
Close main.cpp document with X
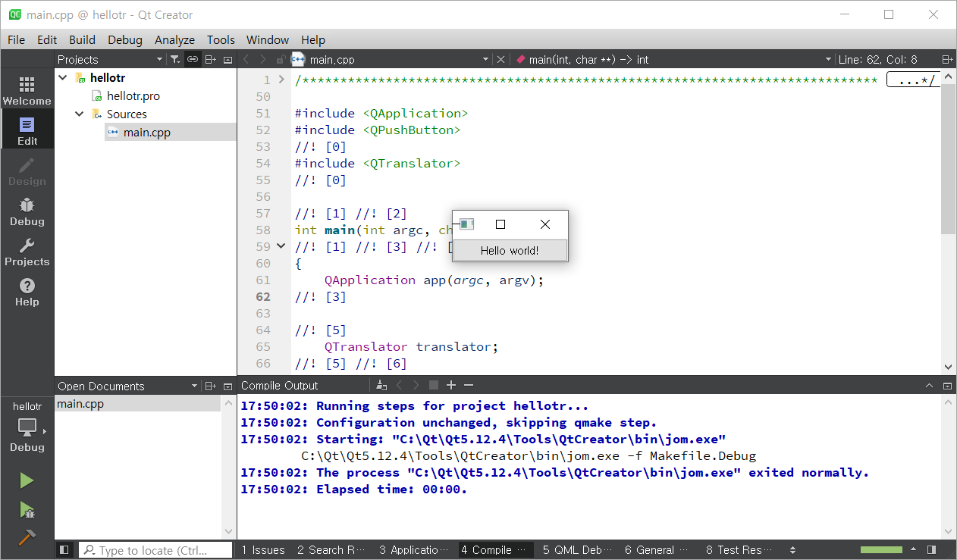coord(500,59)
